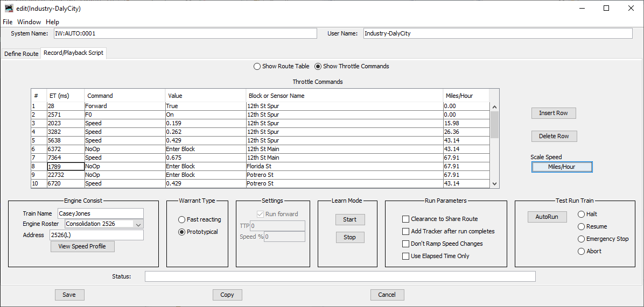Image resolution: width=644 pixels, height=307 pixels.
Task: Click the Value column header
Action: tap(205, 96)
